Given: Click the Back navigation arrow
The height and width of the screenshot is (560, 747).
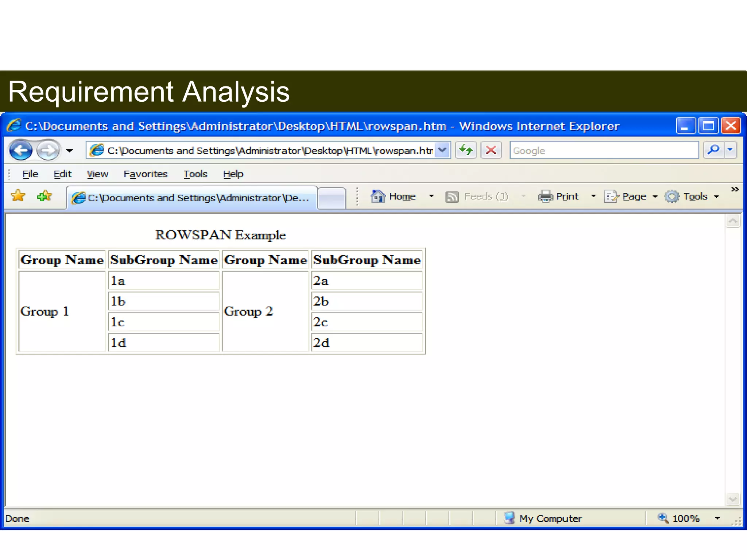Looking at the screenshot, I should tap(21, 150).
